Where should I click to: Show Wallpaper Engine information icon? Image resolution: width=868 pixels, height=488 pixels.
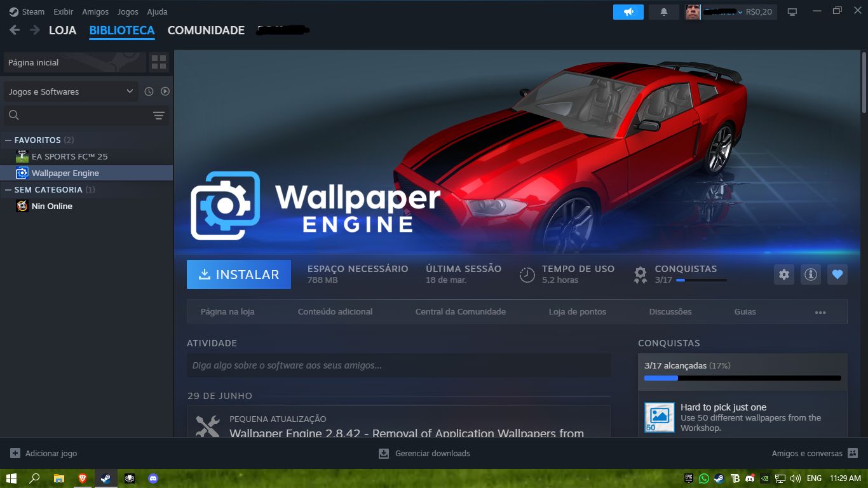811,274
